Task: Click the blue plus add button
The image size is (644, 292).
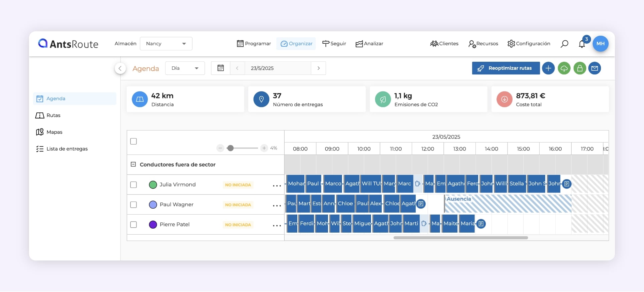Action: pyautogui.click(x=548, y=68)
